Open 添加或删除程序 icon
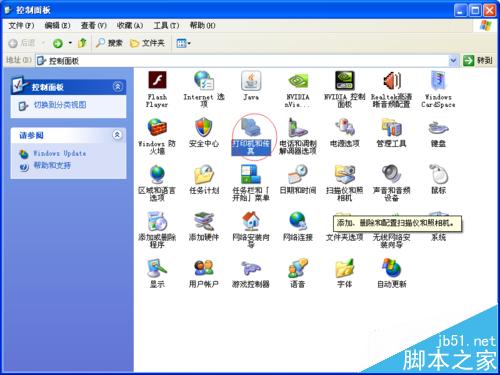This screenshot has width=500, height=375. point(157,221)
